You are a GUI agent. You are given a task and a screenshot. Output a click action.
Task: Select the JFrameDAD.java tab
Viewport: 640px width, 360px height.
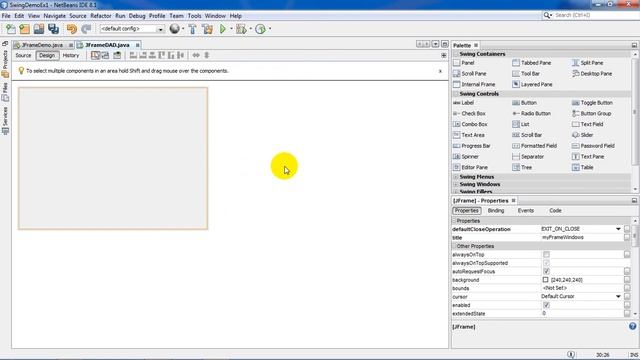[107, 45]
